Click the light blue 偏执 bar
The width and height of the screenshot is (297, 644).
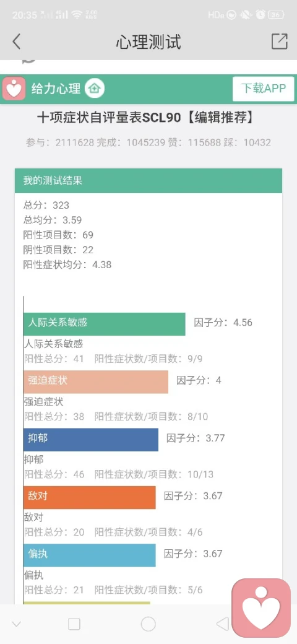pyautogui.click(x=90, y=555)
